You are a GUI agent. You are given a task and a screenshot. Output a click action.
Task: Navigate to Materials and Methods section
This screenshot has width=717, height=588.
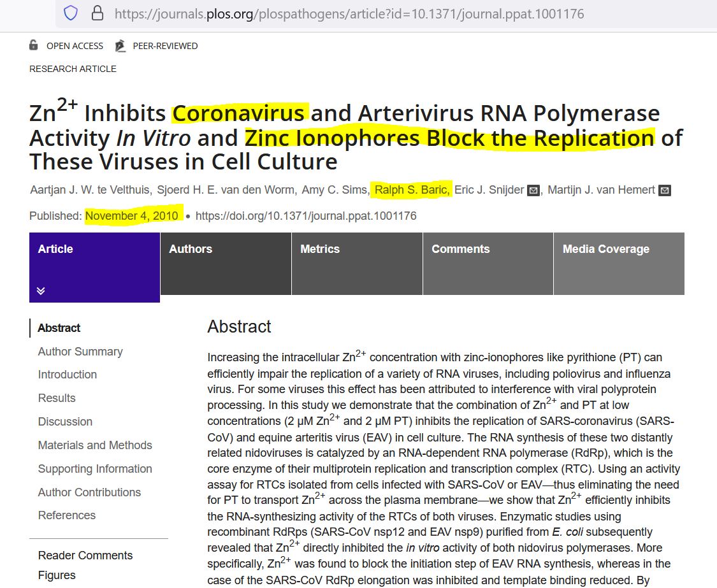pos(95,445)
